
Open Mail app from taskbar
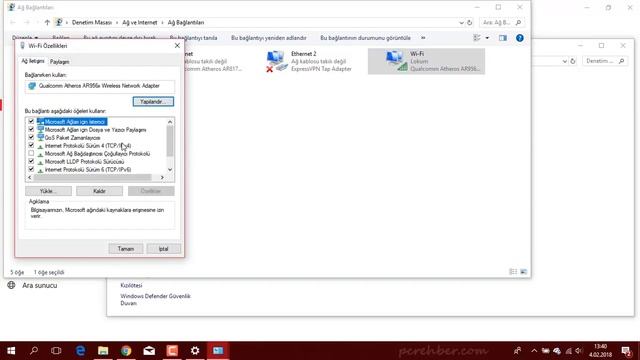coord(149,351)
